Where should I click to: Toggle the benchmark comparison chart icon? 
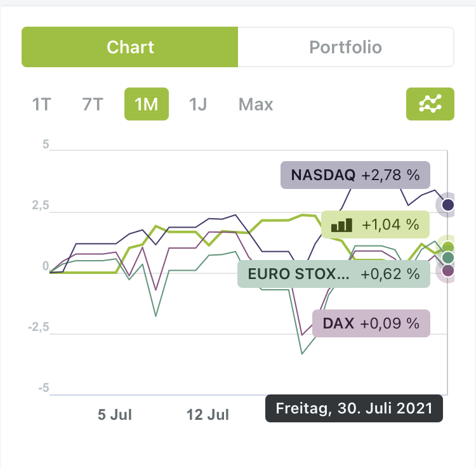click(x=430, y=103)
